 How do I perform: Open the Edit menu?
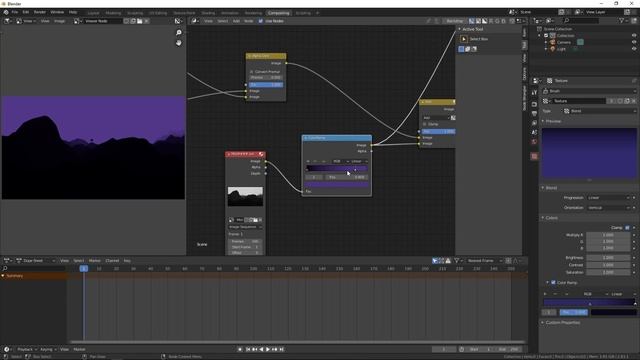26,12
